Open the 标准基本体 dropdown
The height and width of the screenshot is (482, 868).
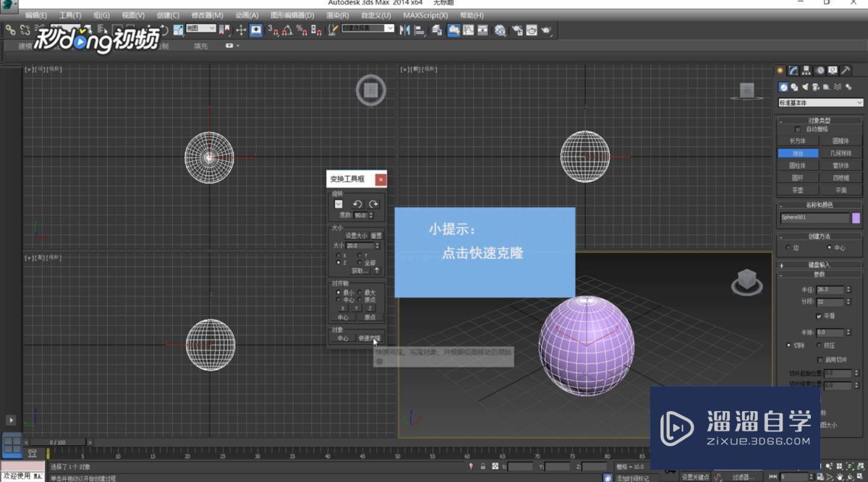click(x=820, y=102)
